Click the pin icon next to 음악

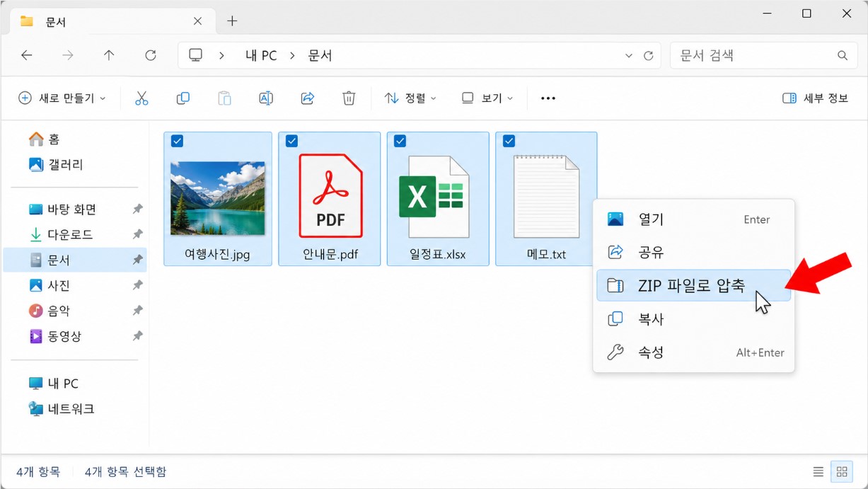click(137, 311)
